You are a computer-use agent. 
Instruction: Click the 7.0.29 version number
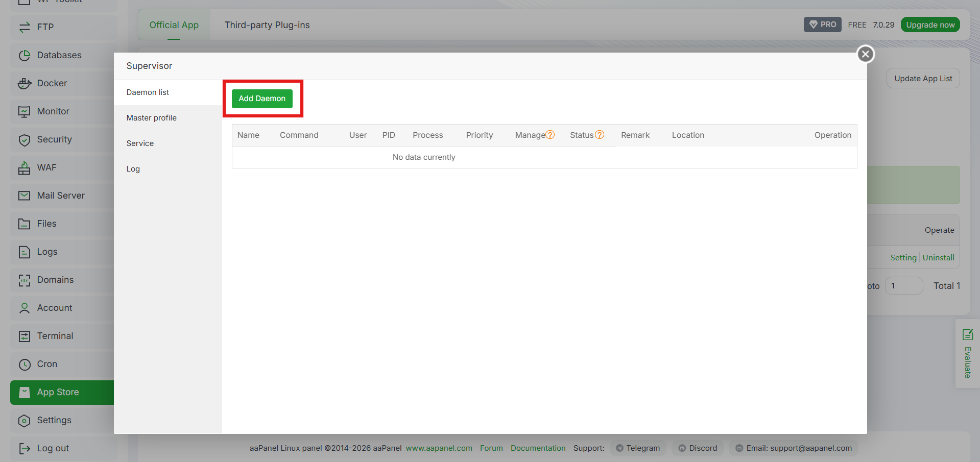click(883, 25)
